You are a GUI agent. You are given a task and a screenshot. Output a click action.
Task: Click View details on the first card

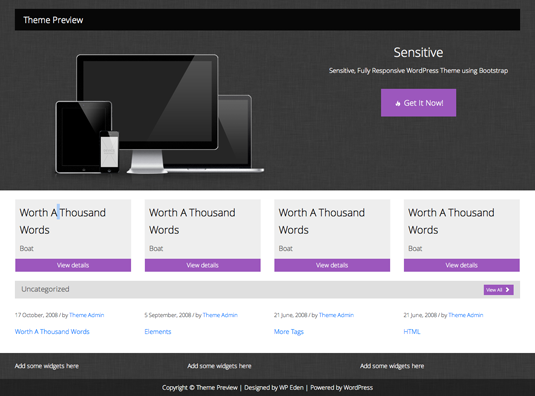pyautogui.click(x=73, y=265)
